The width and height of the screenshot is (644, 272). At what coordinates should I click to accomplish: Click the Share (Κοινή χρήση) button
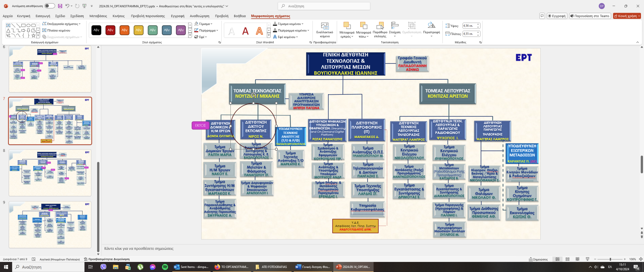coord(627,16)
